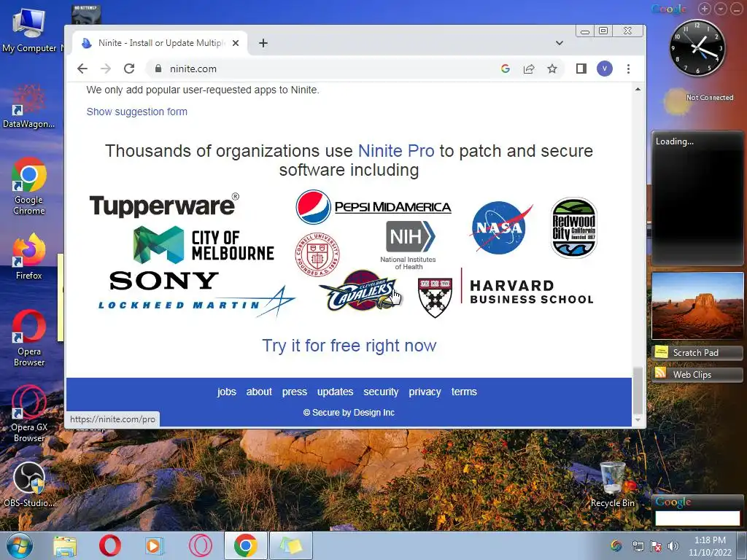
Task: Click Chrome's forward navigation arrow
Action: (x=106, y=69)
